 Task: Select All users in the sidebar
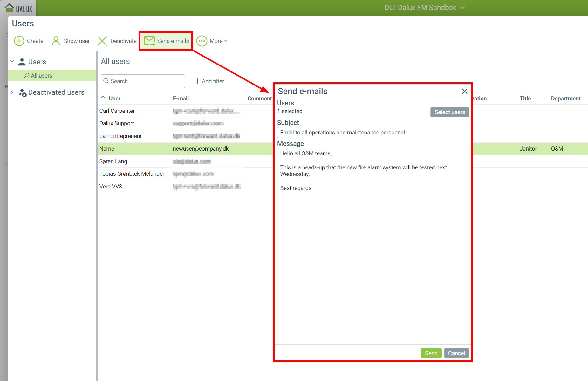click(41, 76)
